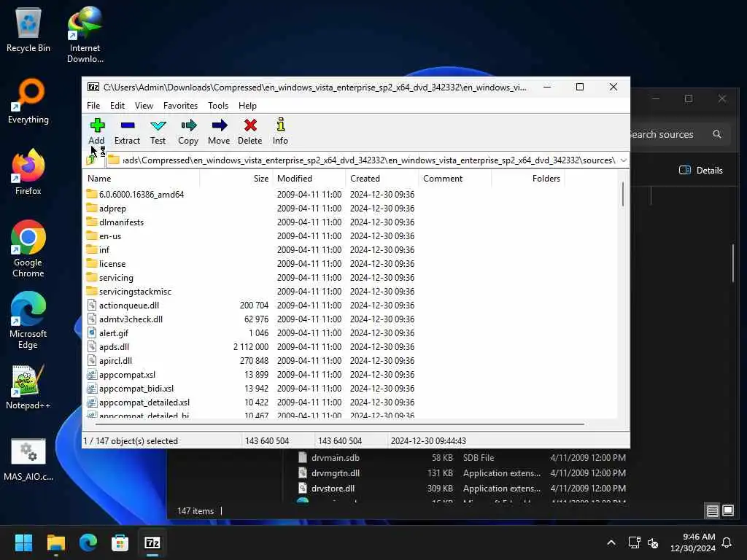
Task: Toggle Details pane button in Explorer window
Action: [701, 171]
